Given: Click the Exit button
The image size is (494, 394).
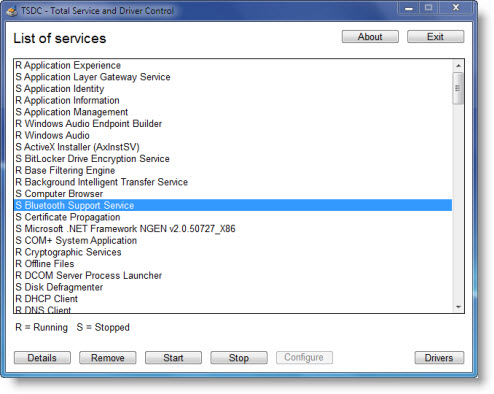Looking at the screenshot, I should pyautogui.click(x=435, y=37).
